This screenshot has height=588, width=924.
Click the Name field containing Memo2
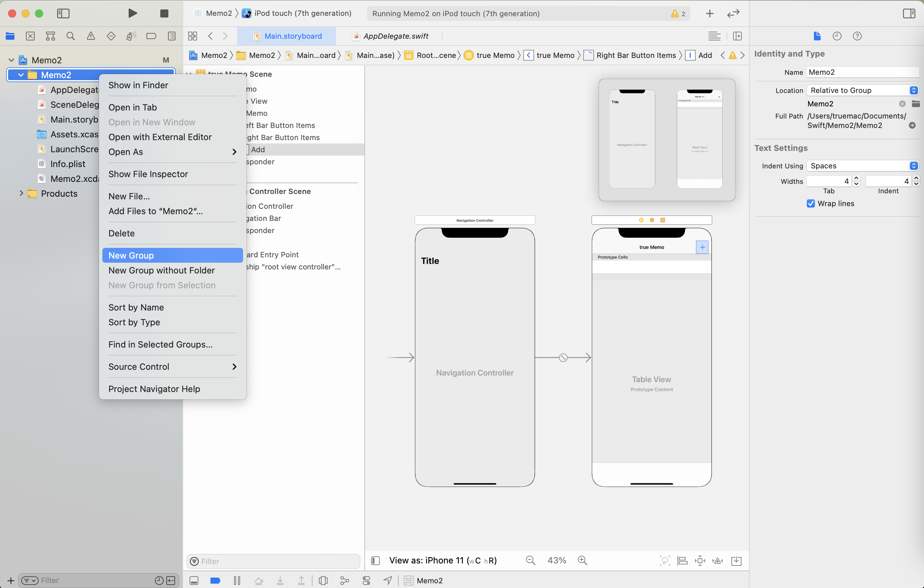click(x=862, y=72)
